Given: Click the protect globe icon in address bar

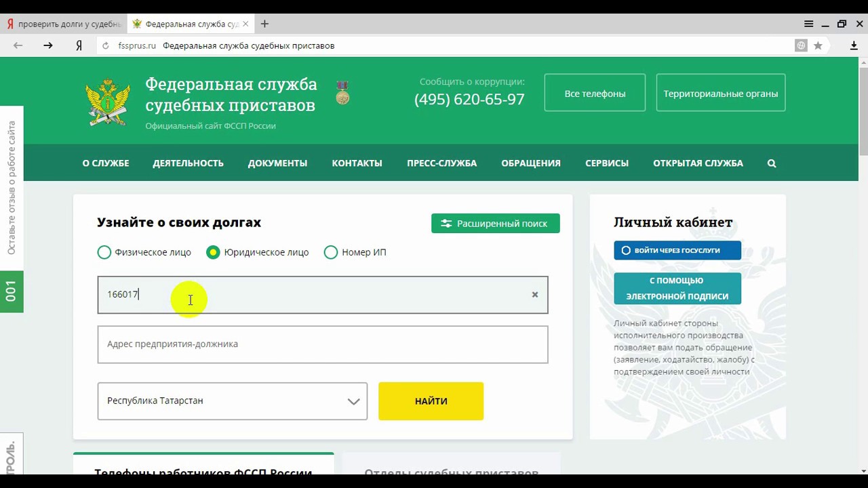Looking at the screenshot, I should (802, 45).
